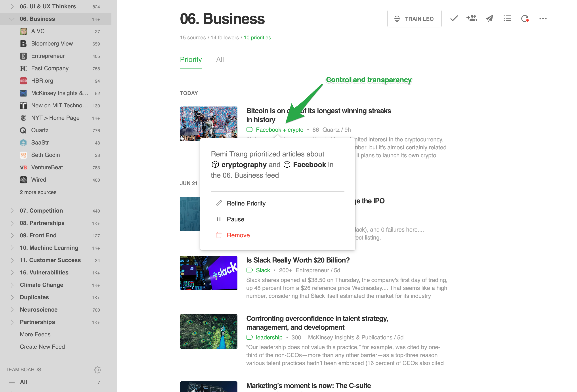Click the Facebook + crypto priority label
This screenshot has height=392, width=577.
pyautogui.click(x=280, y=130)
